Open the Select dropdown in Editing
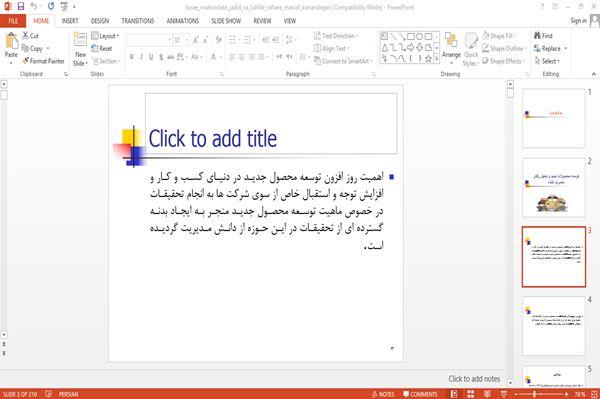 pyautogui.click(x=547, y=61)
